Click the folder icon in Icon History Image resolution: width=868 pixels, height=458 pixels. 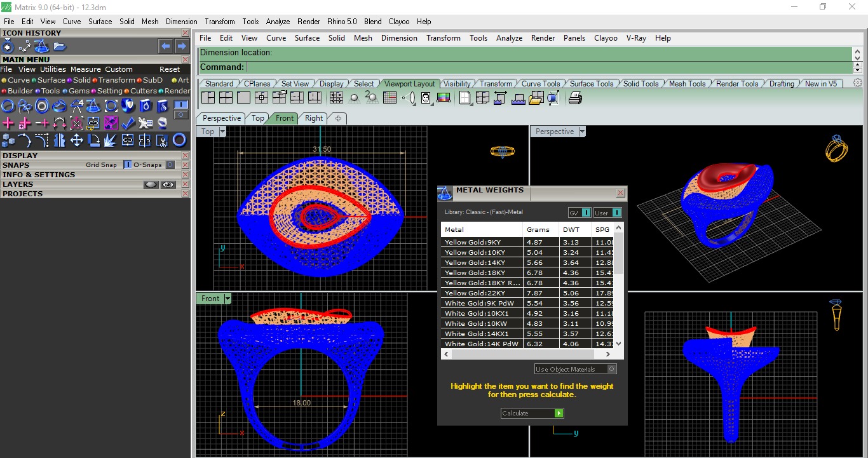pos(60,46)
